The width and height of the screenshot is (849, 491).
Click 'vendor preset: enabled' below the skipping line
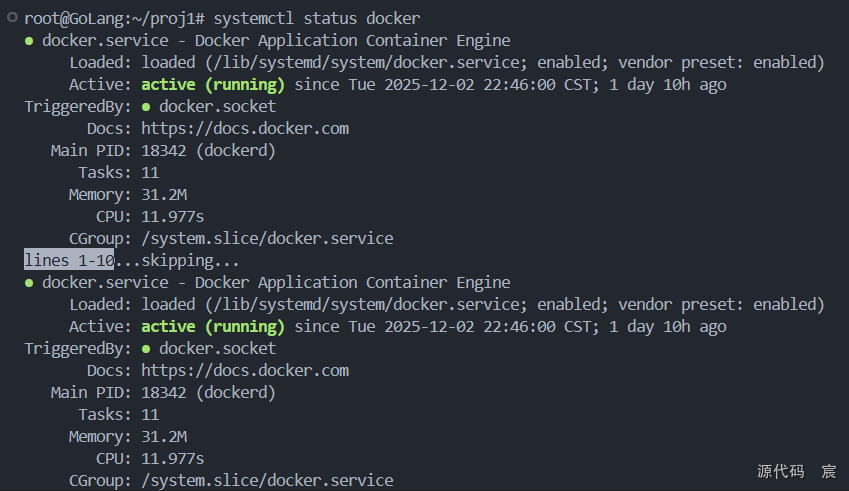717,305
